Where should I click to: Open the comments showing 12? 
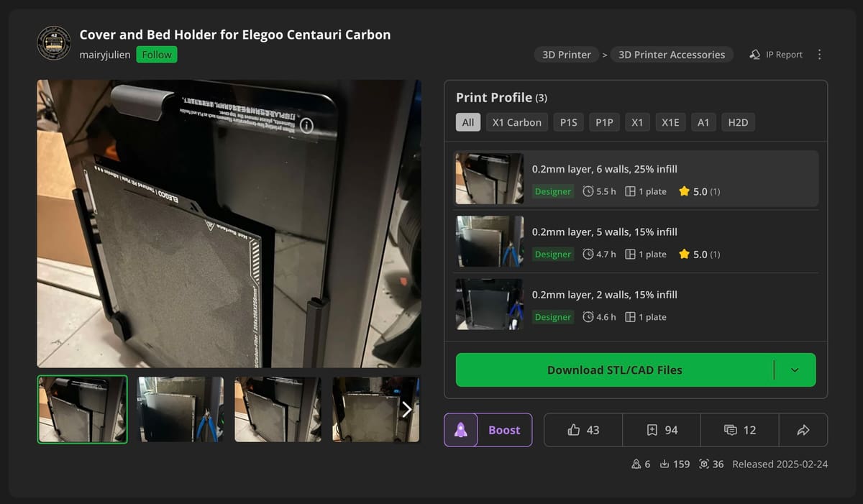point(740,430)
